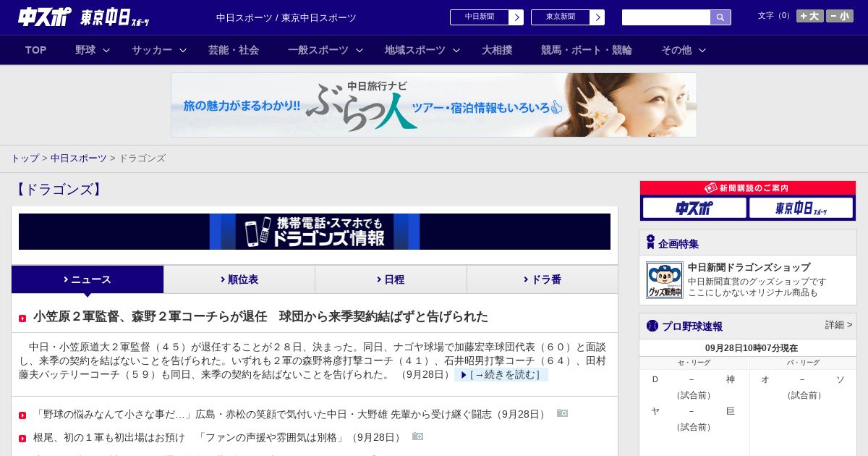Screen dimensions: 868x456
Task: Open article about 広島・赤松 and 大野雄
Action: (291, 414)
